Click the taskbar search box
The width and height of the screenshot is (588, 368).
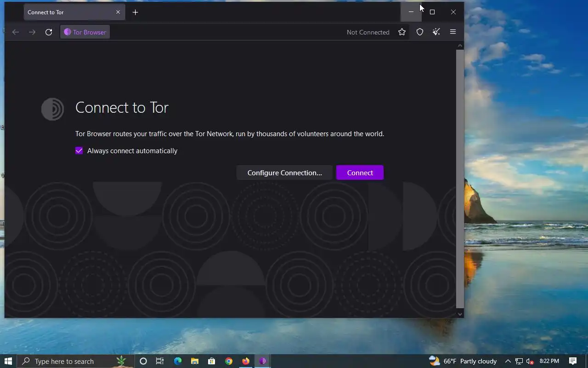point(76,361)
